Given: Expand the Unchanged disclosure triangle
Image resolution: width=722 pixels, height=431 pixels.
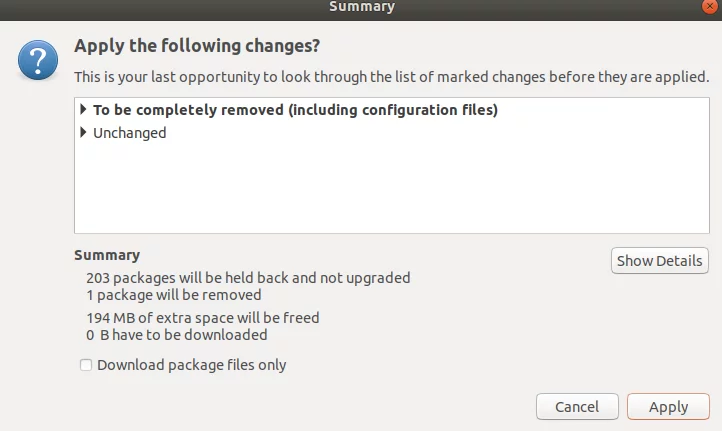Looking at the screenshot, I should 84,132.
